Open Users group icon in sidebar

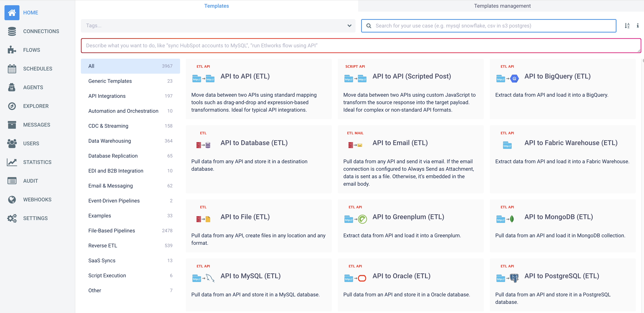click(12, 144)
